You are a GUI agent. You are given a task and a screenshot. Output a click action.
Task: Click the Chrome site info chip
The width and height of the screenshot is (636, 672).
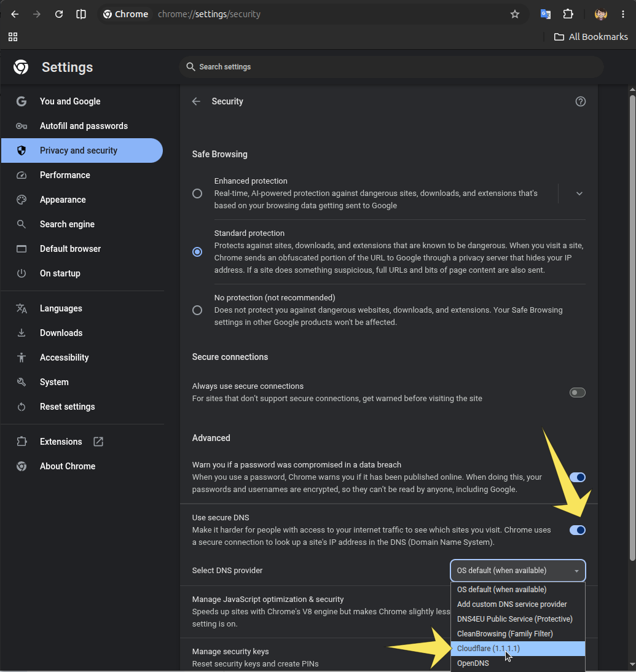125,14
